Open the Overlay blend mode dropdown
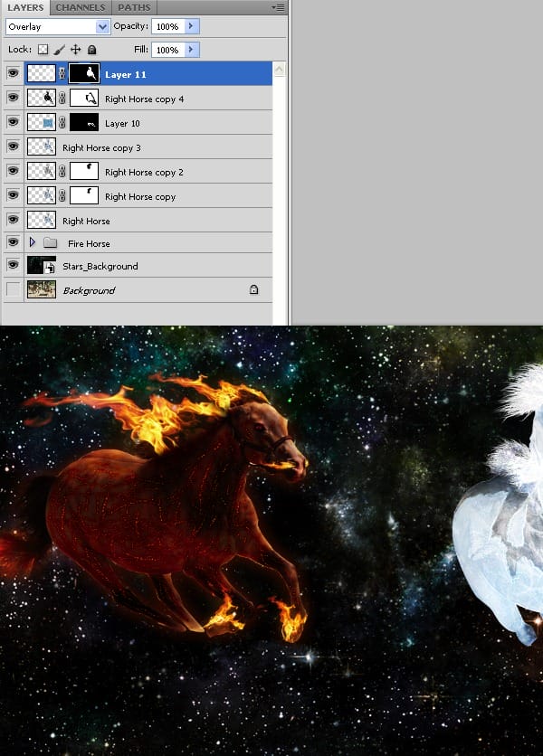The height and width of the screenshot is (756, 543). pos(58,27)
